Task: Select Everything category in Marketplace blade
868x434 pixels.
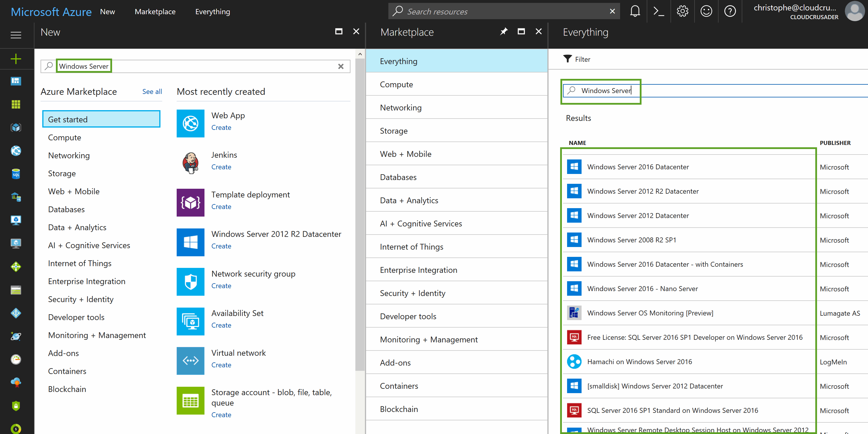Action: [456, 61]
